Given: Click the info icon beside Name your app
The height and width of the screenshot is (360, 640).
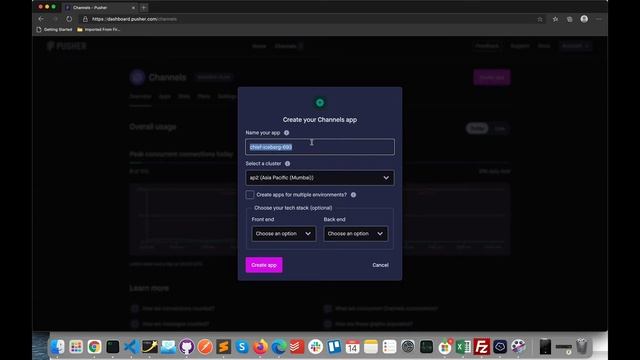Looking at the screenshot, I should (287, 133).
